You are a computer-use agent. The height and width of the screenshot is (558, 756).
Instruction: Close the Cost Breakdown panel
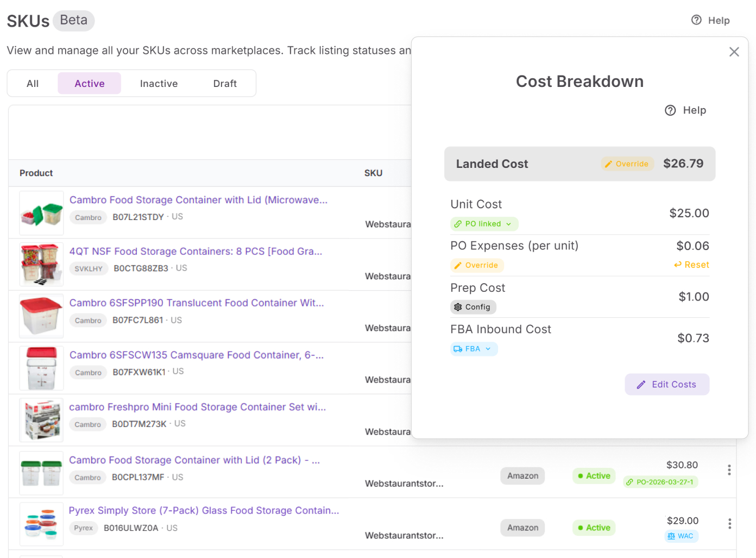(734, 52)
